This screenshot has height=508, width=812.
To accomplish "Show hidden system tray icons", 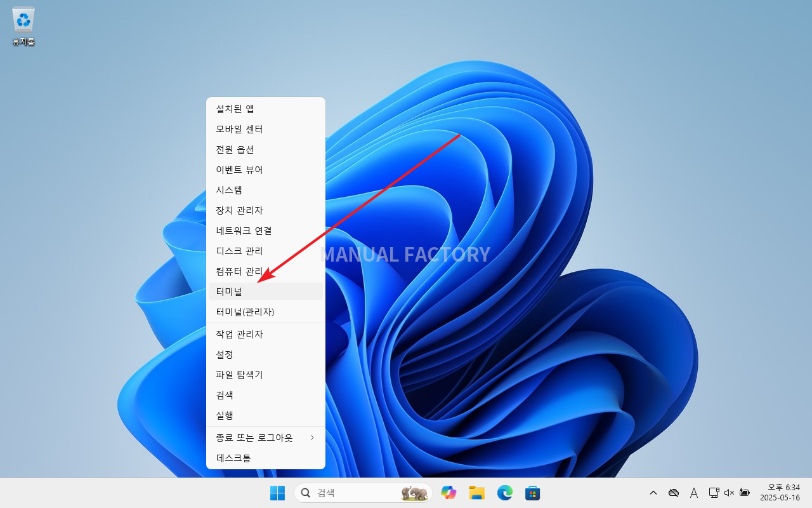I will click(653, 493).
